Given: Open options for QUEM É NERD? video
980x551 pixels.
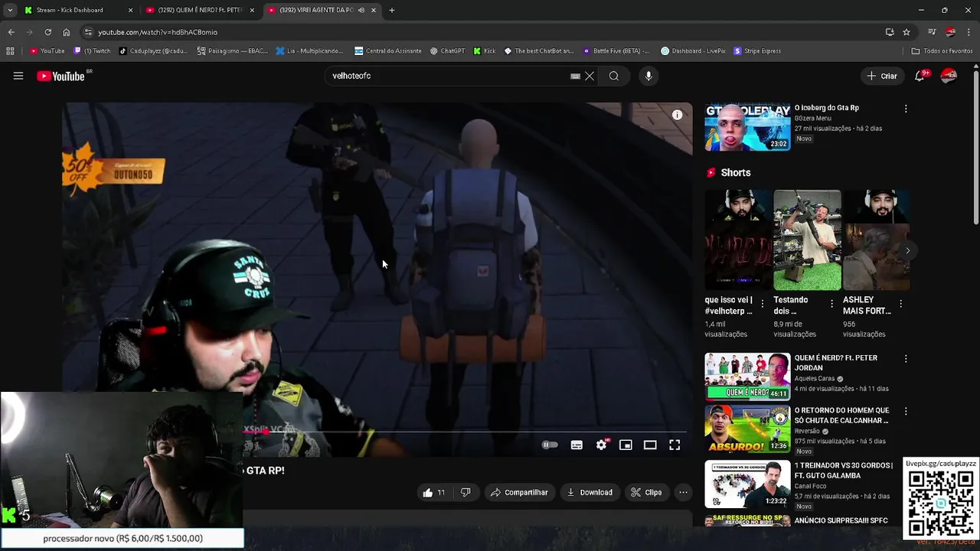Looking at the screenshot, I should (x=906, y=358).
